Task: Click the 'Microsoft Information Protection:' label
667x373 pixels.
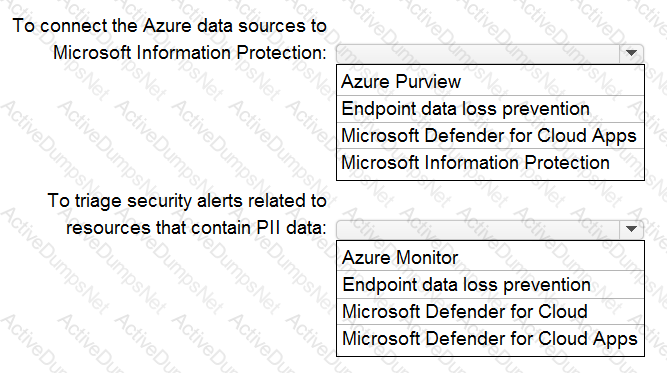Action: (190, 53)
